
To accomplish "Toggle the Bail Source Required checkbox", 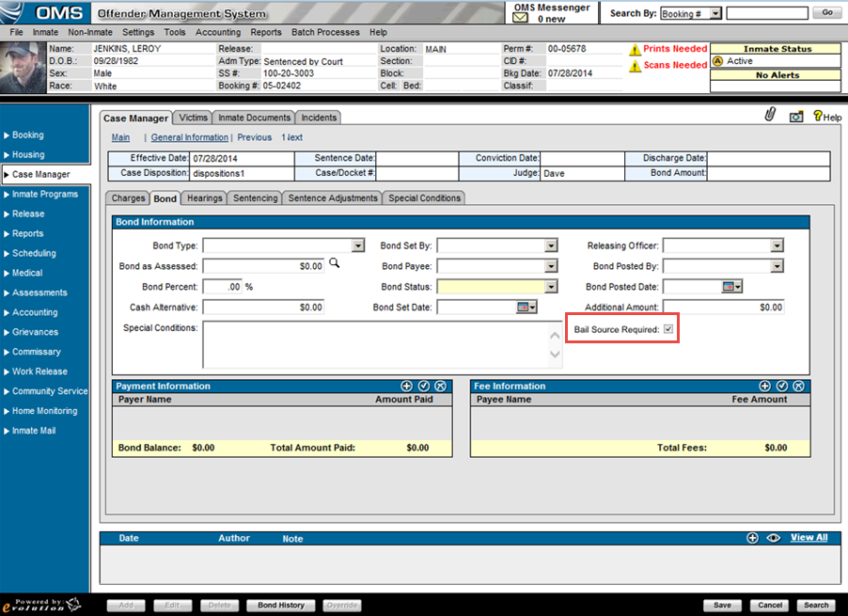I will click(668, 330).
